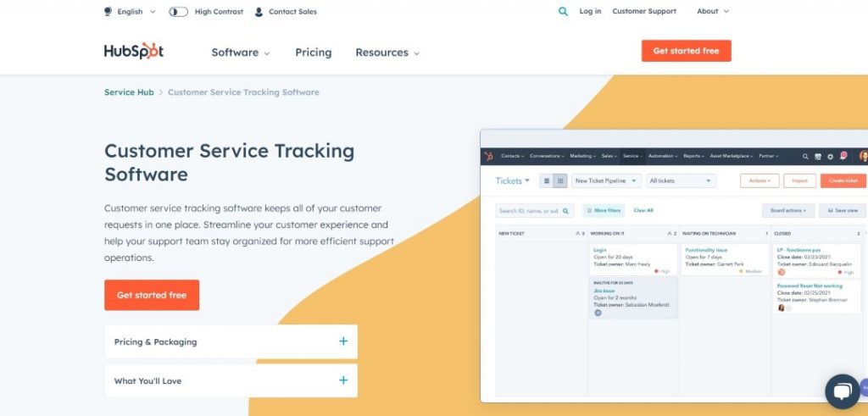Select list view icon in Tickets toolbar
Image resolution: width=868 pixels, height=416 pixels.
[x=547, y=181]
